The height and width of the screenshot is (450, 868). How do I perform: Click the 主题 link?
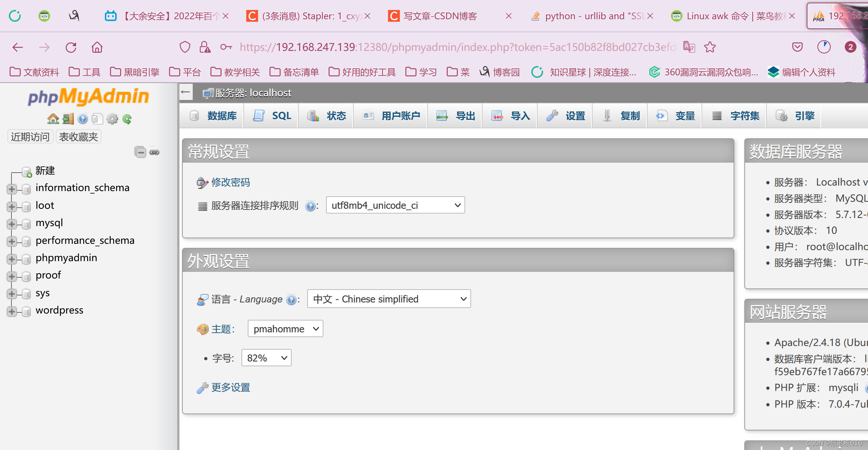221,329
